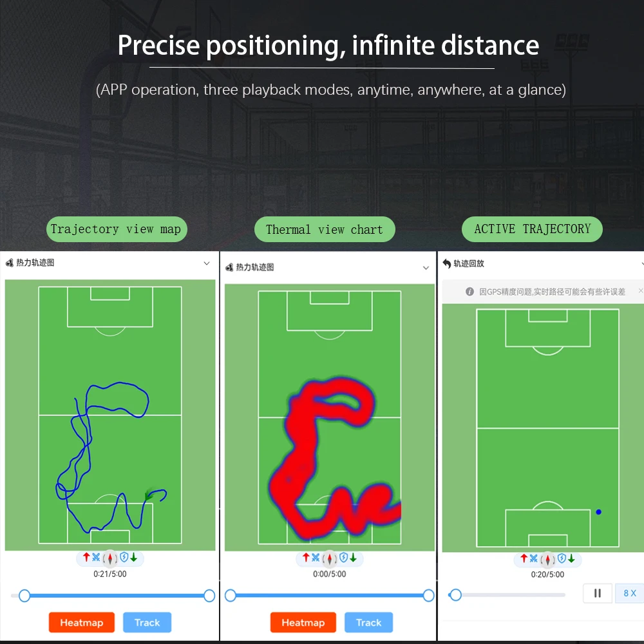The width and height of the screenshot is (644, 644).
Task: Click info icon in the GPS notice
Action: [x=470, y=292]
